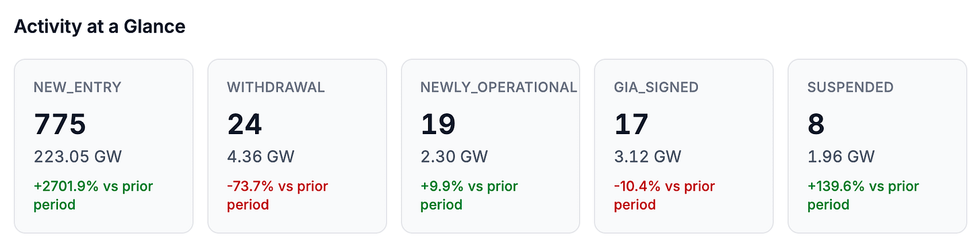The image size is (980, 244).
Task: Click the +2701.9% vs prior period change
Action: 94,195
